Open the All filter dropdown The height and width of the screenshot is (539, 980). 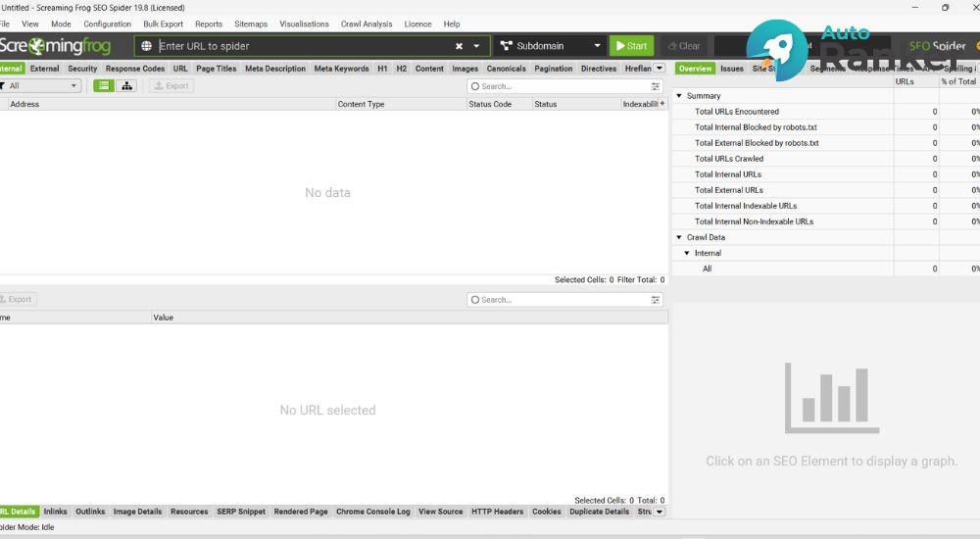[39, 85]
